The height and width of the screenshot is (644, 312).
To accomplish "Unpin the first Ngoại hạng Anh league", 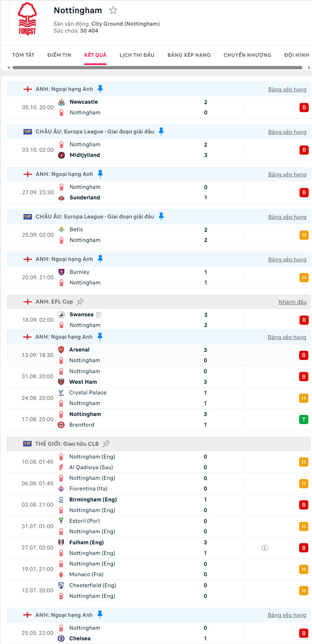I will tap(100, 89).
